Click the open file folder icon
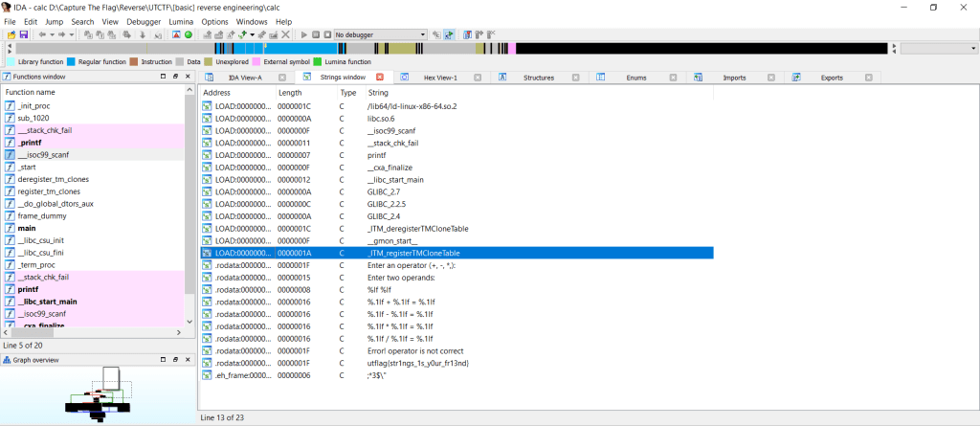980x426 pixels. 11,34
